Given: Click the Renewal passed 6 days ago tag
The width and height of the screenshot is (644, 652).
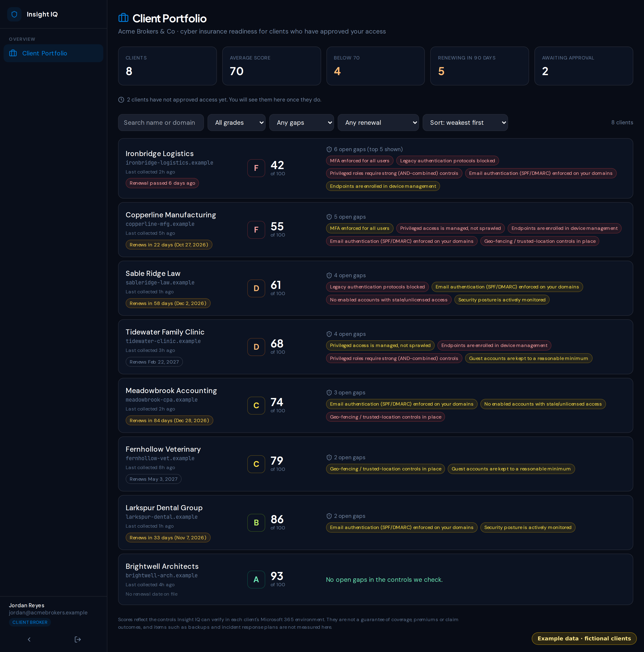Looking at the screenshot, I should tap(162, 183).
